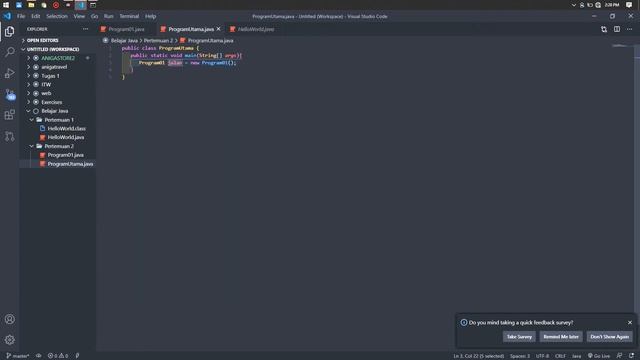Open editor more actions ellipsis

pos(629,29)
